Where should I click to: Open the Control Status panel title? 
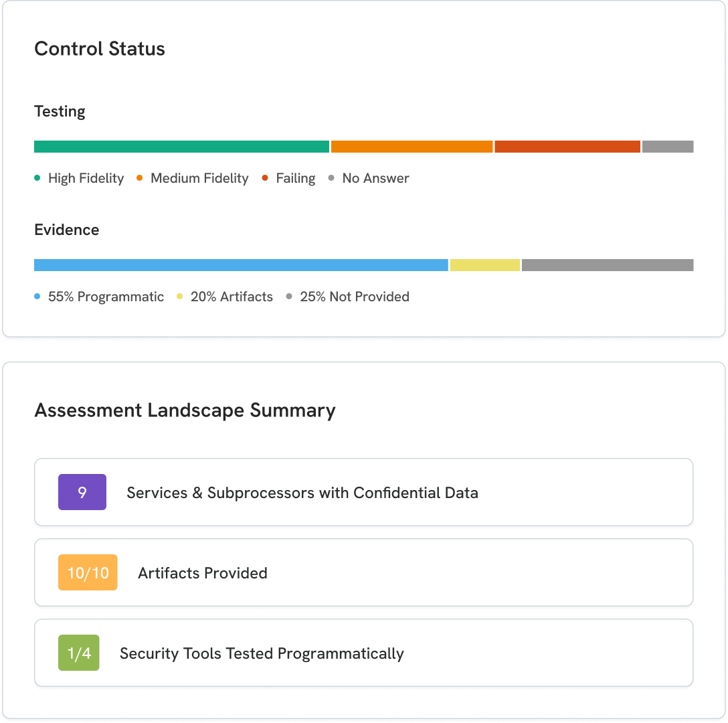99,49
